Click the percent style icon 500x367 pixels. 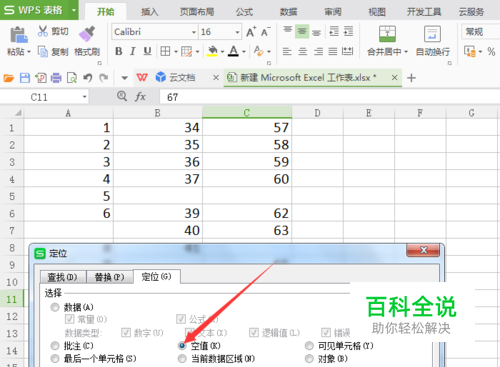coord(491,52)
